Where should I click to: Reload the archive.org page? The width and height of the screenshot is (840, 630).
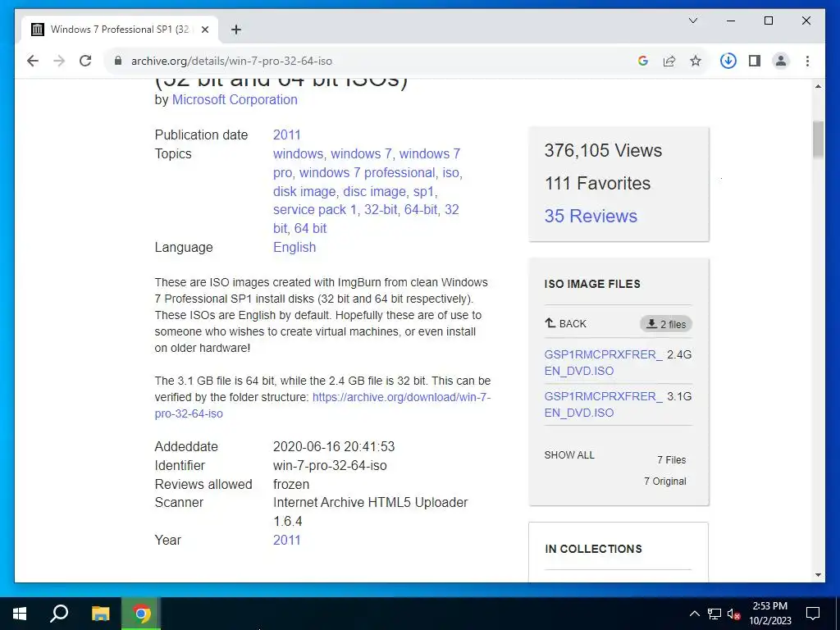point(85,61)
